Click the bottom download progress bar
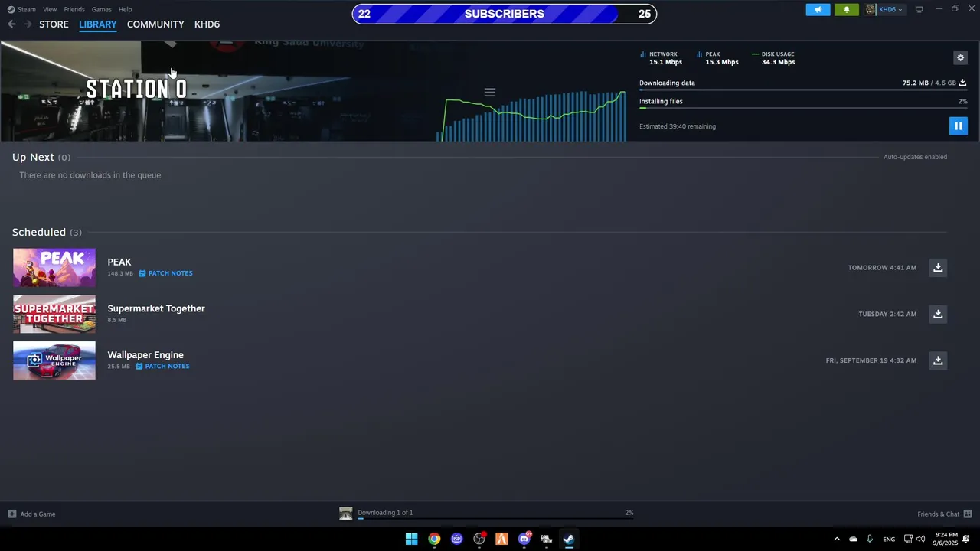 pyautogui.click(x=495, y=519)
